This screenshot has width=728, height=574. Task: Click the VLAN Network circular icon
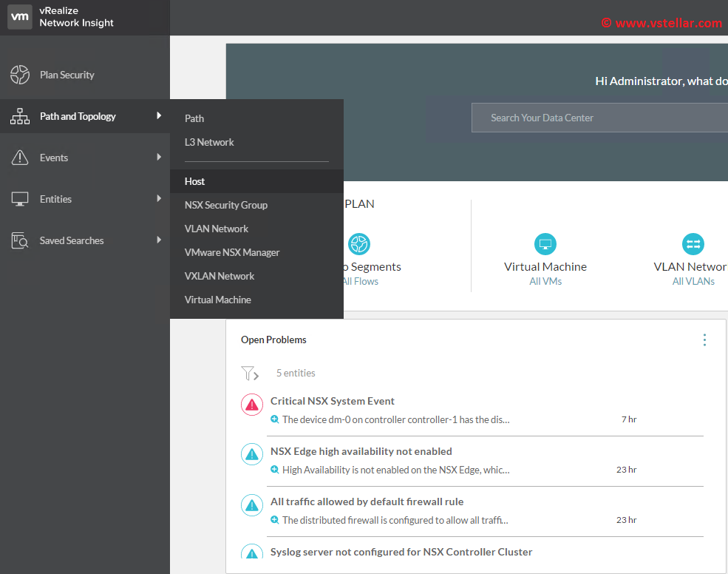coord(693,244)
